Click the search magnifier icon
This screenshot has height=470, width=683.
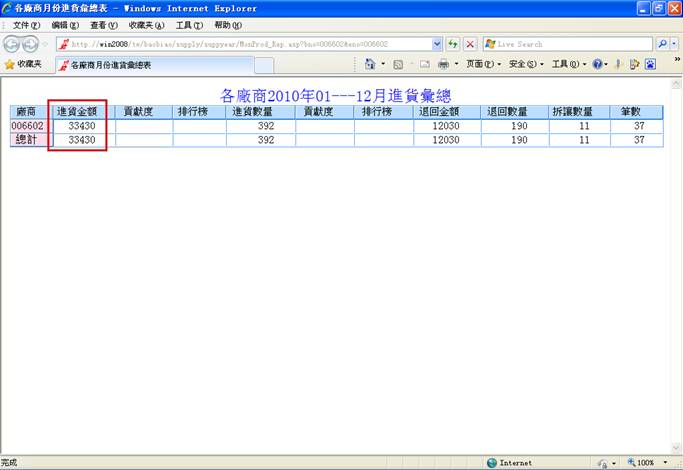(x=663, y=44)
